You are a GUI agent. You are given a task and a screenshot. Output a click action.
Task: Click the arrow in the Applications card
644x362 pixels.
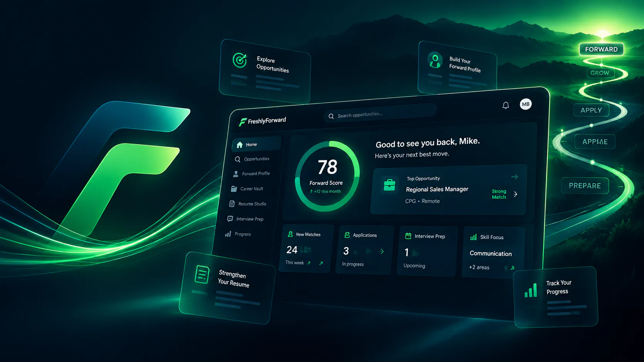click(x=382, y=251)
